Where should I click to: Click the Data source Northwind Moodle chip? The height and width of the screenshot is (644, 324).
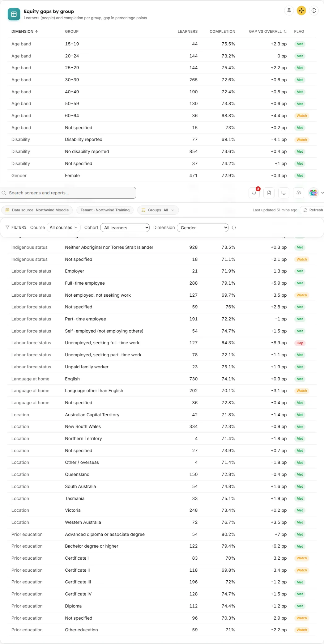(x=37, y=210)
